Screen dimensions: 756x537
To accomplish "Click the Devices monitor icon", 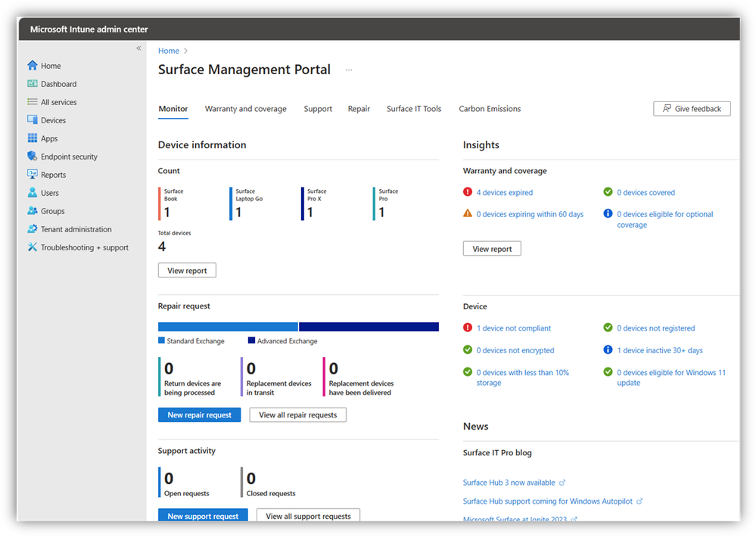I will coord(33,120).
